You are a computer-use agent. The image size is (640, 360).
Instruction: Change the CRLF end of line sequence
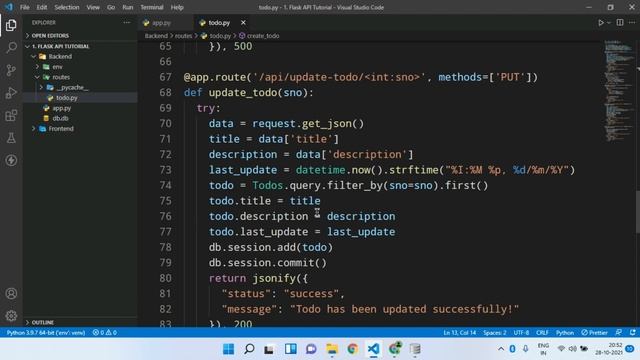coord(542,333)
